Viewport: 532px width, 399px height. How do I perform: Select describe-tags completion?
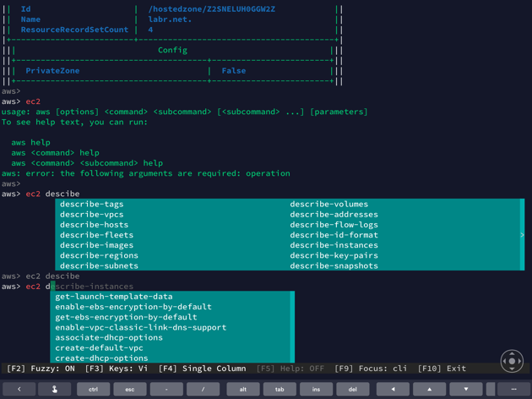point(91,204)
